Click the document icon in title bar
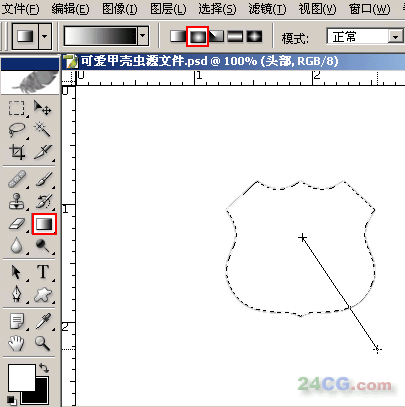The height and width of the screenshot is (407, 405). click(x=71, y=62)
